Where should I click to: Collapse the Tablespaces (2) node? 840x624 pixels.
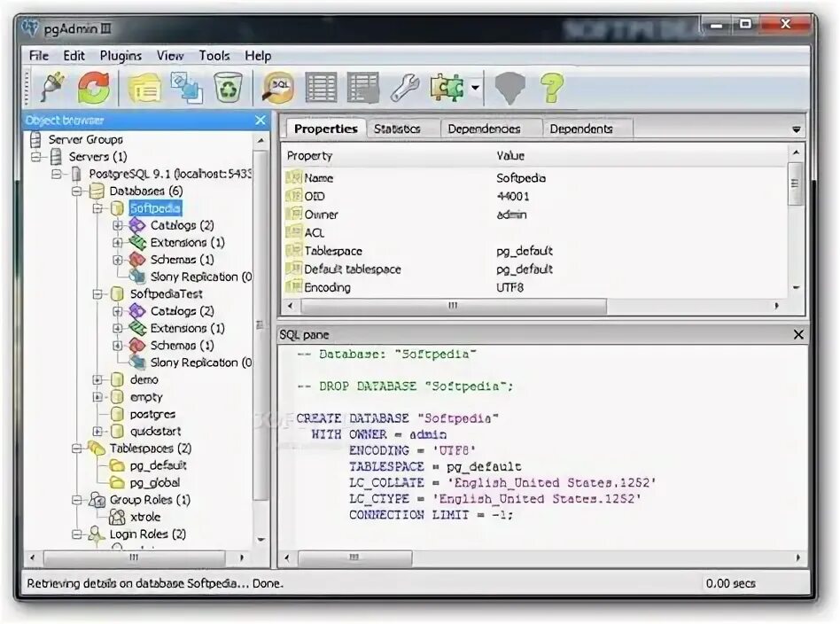pos(76,448)
